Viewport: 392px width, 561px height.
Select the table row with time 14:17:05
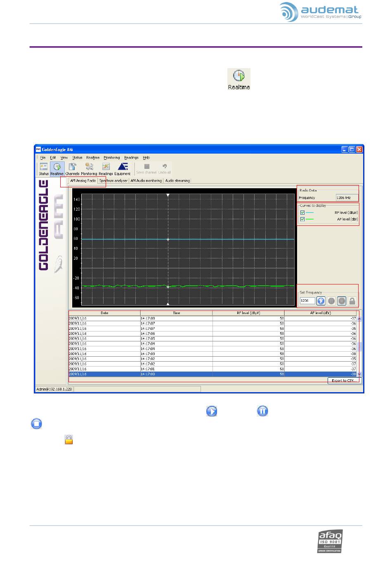[x=213, y=338]
